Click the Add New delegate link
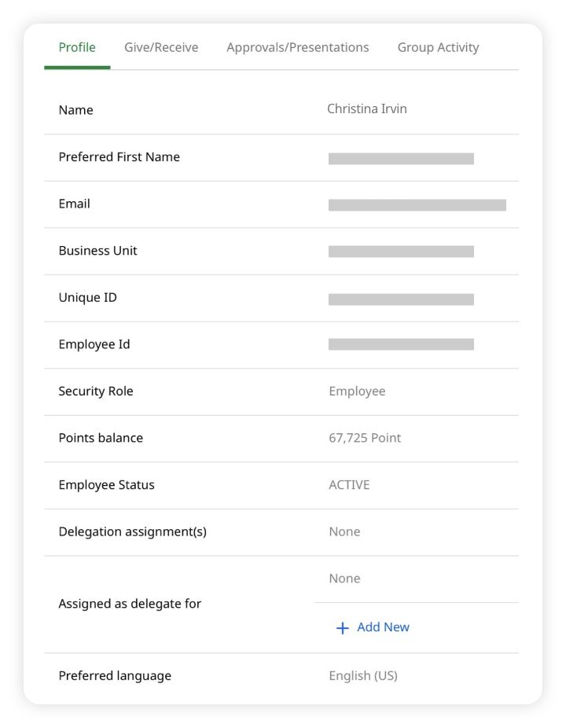The image size is (566, 728). coord(382,627)
